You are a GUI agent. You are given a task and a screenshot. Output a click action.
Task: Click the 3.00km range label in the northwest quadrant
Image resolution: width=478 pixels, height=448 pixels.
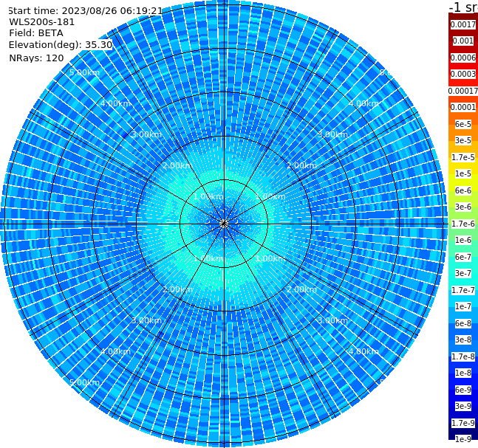click(x=146, y=134)
